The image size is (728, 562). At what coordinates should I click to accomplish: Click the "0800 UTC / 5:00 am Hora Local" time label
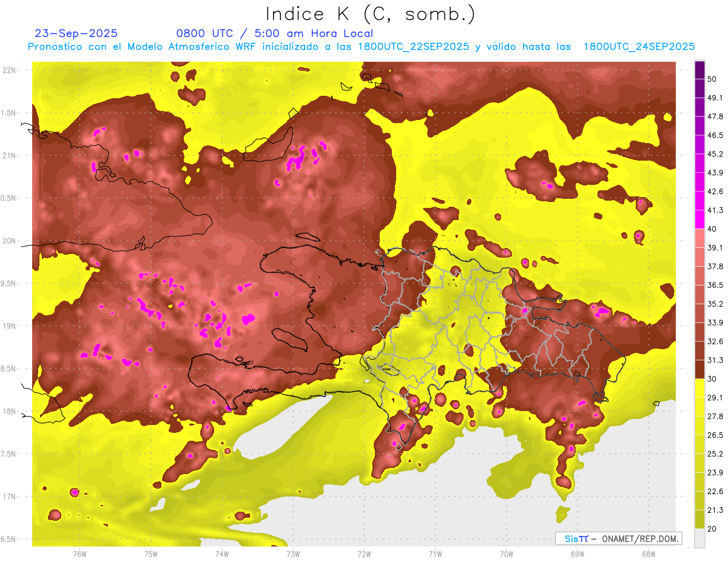click(x=274, y=33)
